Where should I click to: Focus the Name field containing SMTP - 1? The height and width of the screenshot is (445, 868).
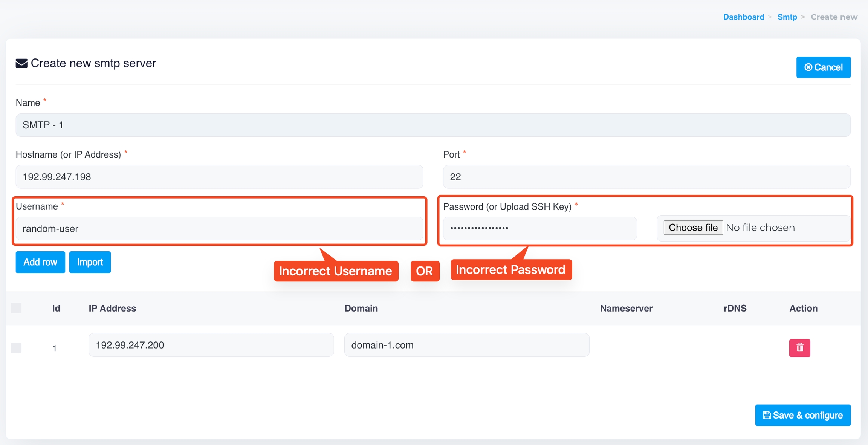432,125
